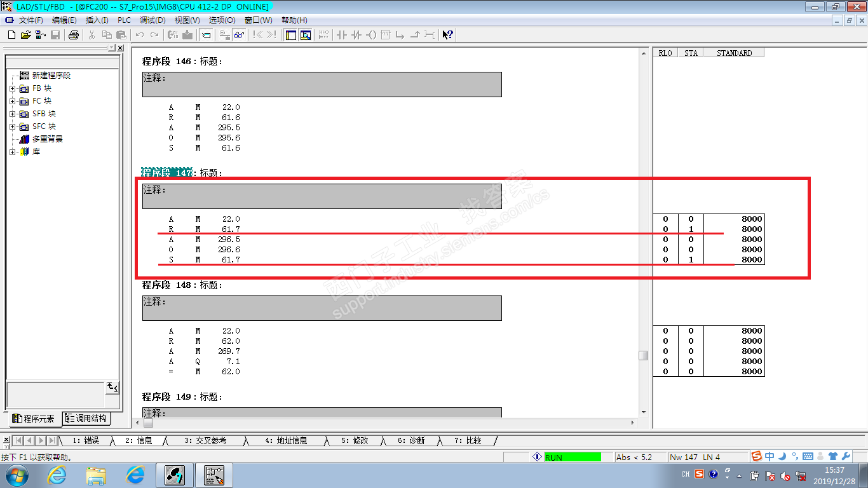
Task: Click the go to previous error icon
Action: [258, 35]
